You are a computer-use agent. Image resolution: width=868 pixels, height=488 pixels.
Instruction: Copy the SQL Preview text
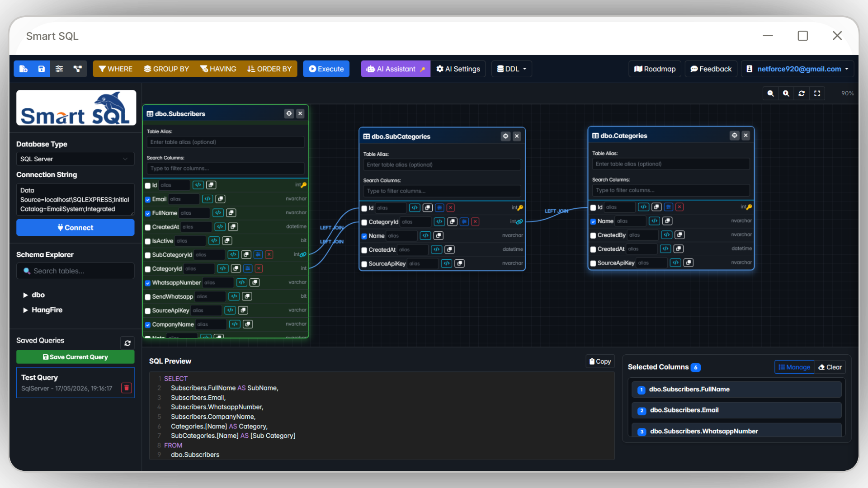[x=600, y=361]
